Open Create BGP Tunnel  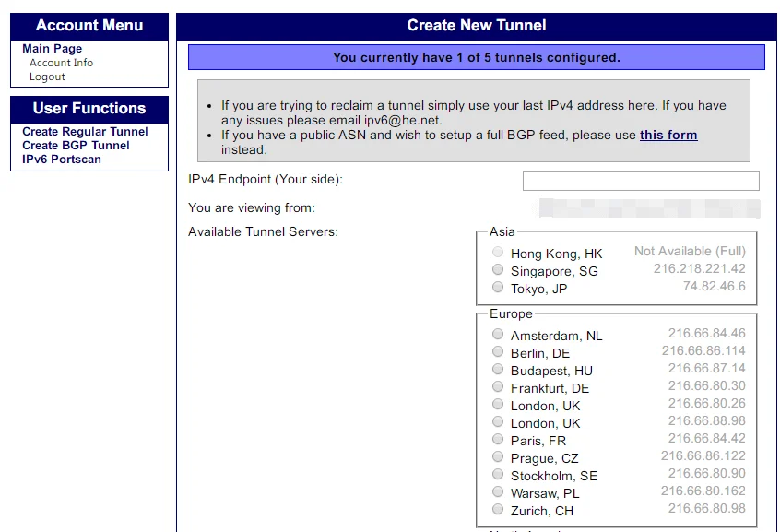click(76, 146)
